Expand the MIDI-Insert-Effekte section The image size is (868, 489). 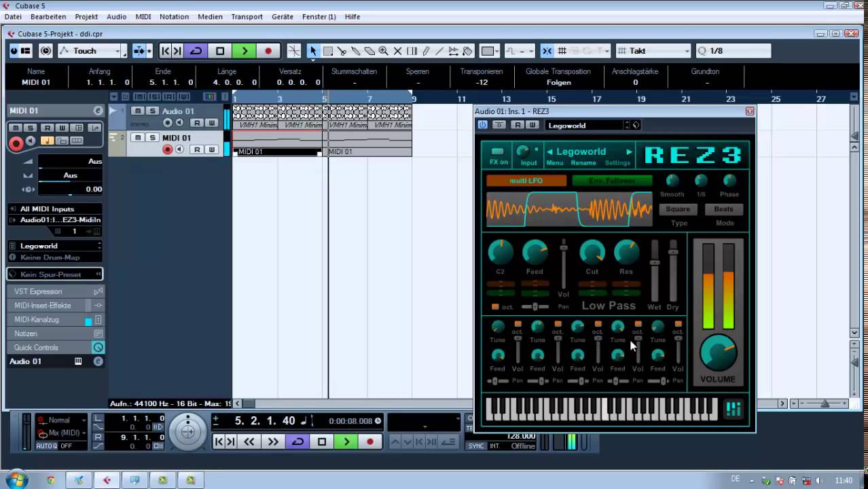[x=55, y=306]
